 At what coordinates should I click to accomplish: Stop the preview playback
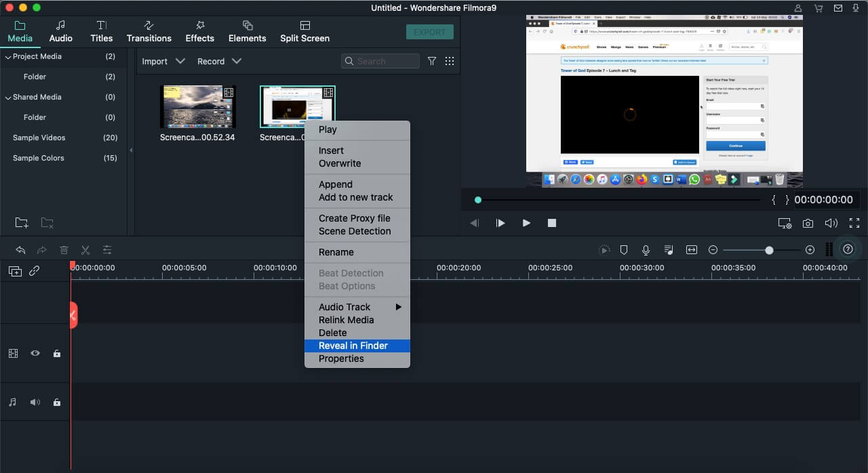point(552,223)
